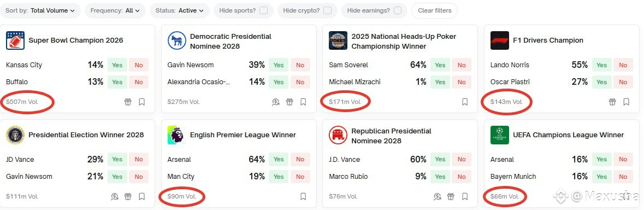Enable the Hide sports checkbox
This screenshot has height=210, width=644.
(264, 11)
